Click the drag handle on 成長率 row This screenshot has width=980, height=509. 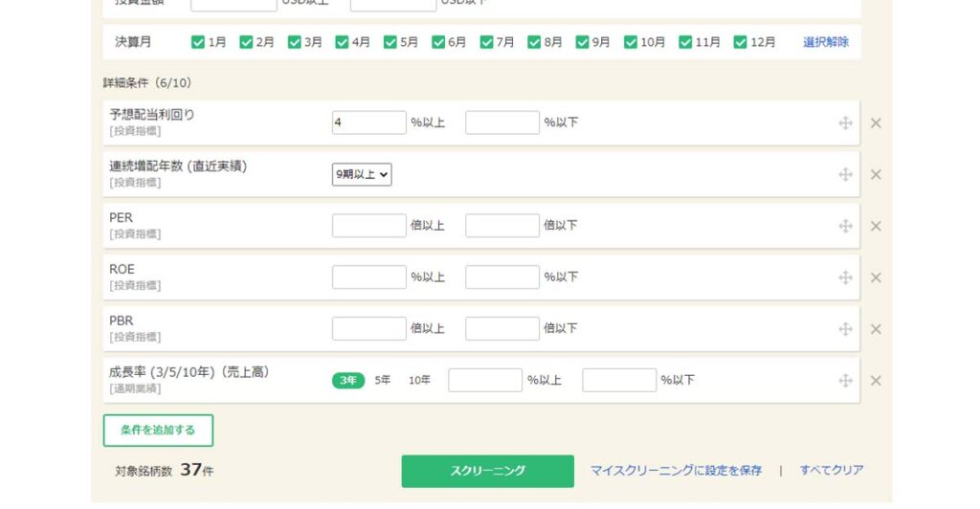tap(845, 381)
